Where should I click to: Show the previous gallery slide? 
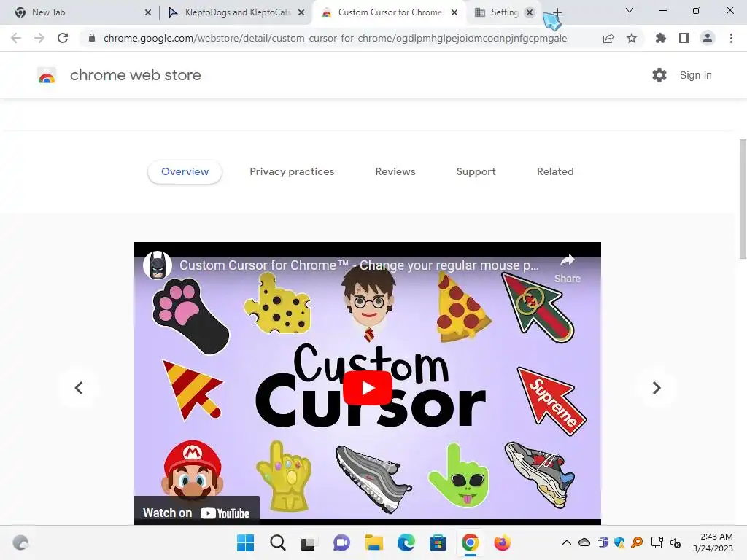click(x=79, y=388)
